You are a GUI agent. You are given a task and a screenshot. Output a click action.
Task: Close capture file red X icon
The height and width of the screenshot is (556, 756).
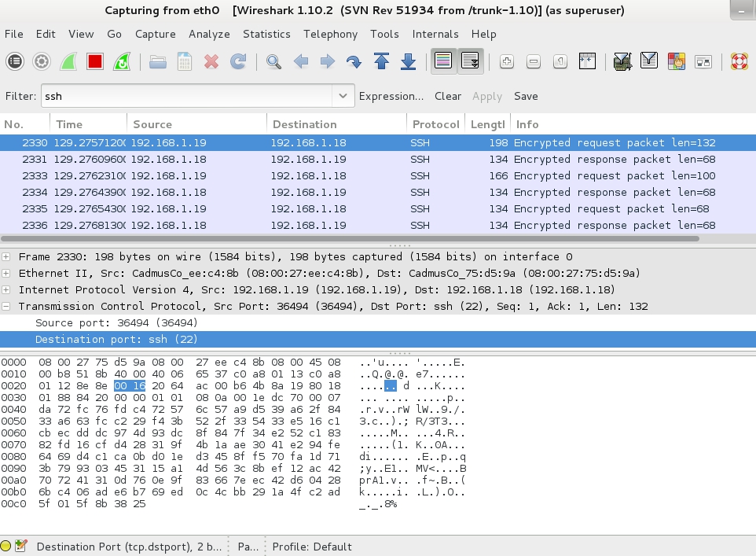click(x=211, y=61)
